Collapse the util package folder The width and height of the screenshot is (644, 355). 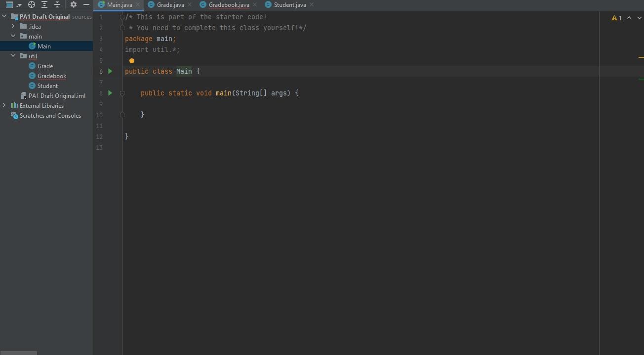(13, 56)
